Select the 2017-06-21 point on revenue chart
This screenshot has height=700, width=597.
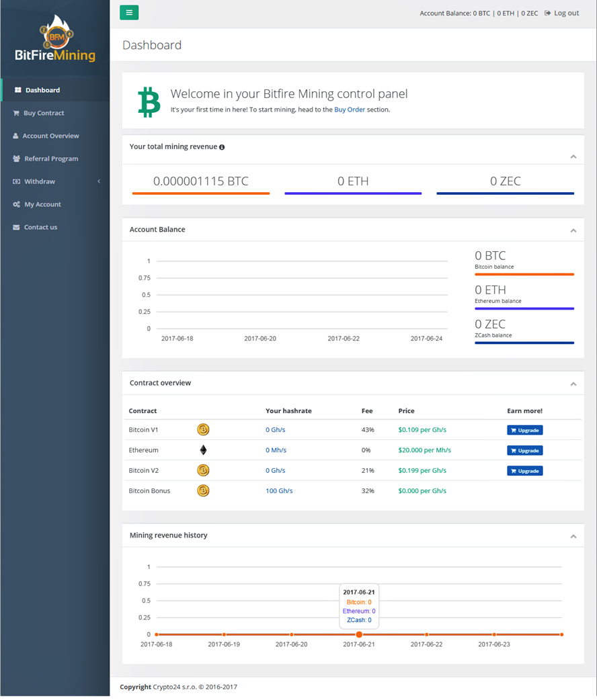(359, 634)
